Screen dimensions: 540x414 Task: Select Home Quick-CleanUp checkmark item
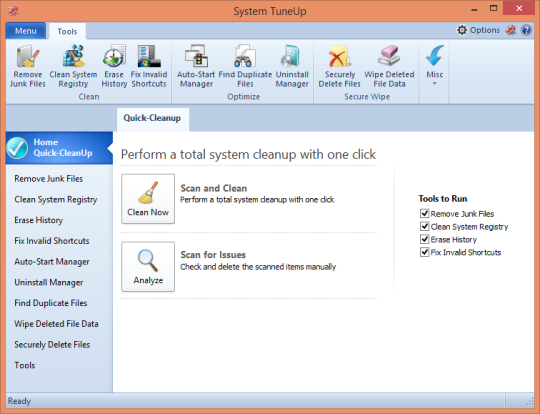pyautogui.click(x=59, y=148)
